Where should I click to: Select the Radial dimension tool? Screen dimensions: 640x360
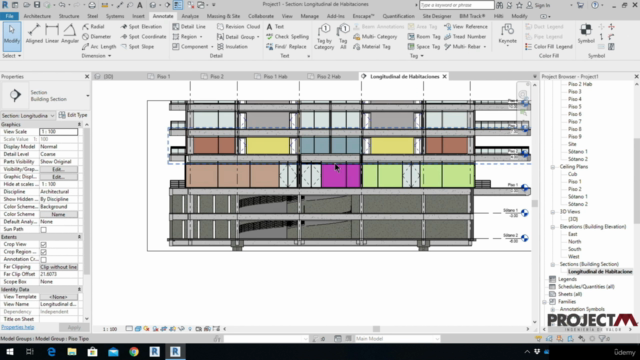coord(93,27)
